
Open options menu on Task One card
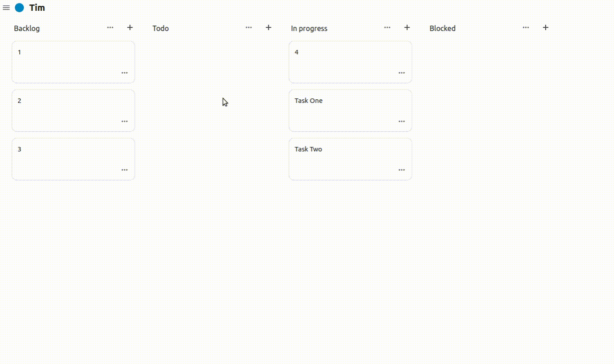(401, 121)
